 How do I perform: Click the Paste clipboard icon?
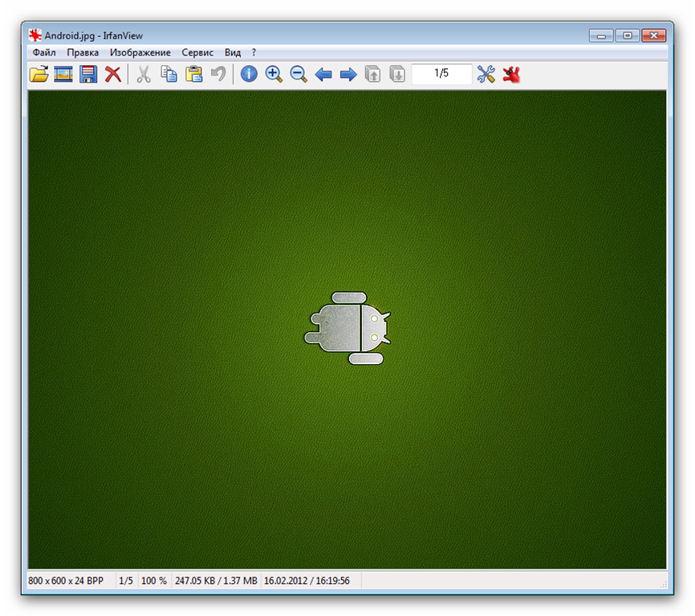[193, 75]
